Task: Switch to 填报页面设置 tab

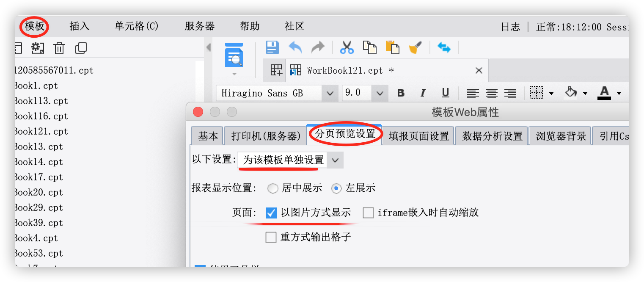Action: [x=419, y=136]
